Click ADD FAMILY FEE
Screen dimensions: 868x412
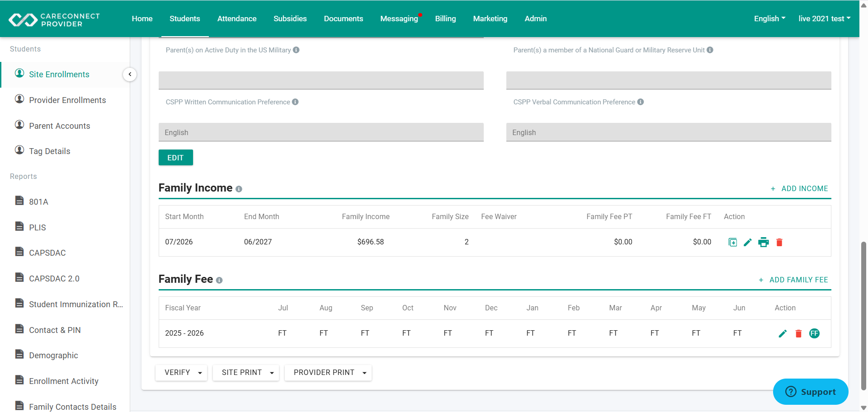(793, 280)
